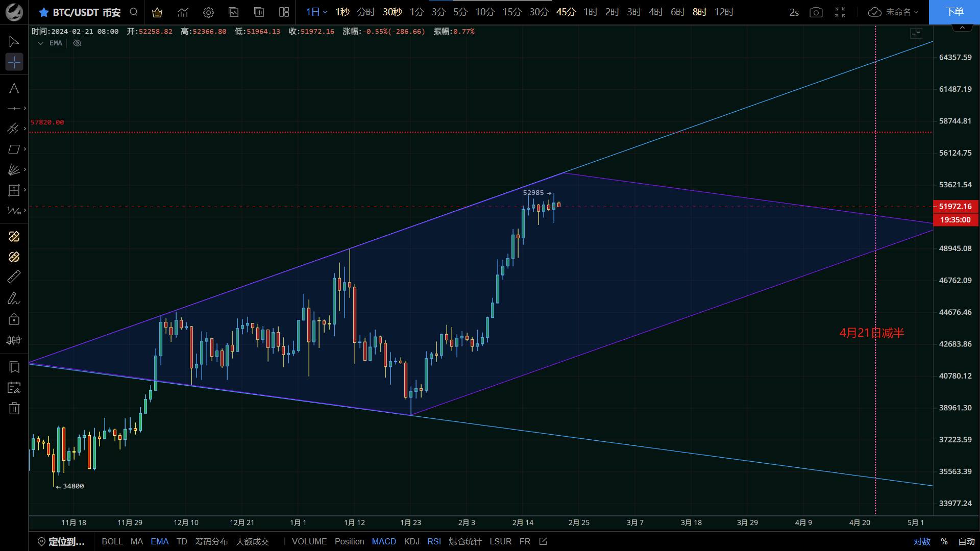Toggle BTC/USDT favorite star
This screenshot has width=980, height=551.
pyautogui.click(x=44, y=12)
